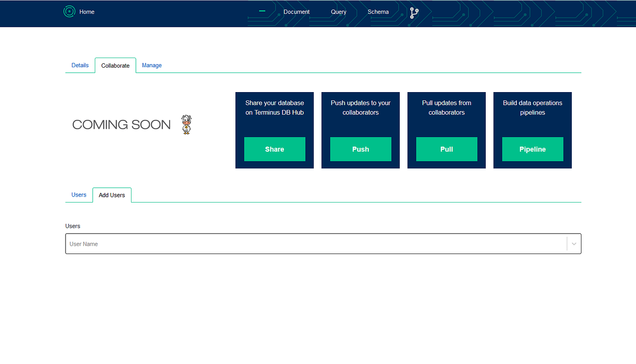Screen dimensions: 636x364
Task: Open the Document page
Action: pos(296,12)
